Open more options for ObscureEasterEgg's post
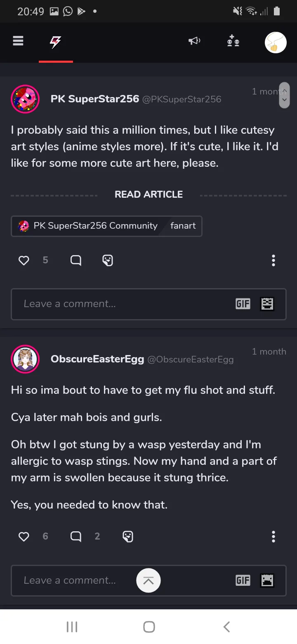The height and width of the screenshot is (644, 297). click(273, 537)
